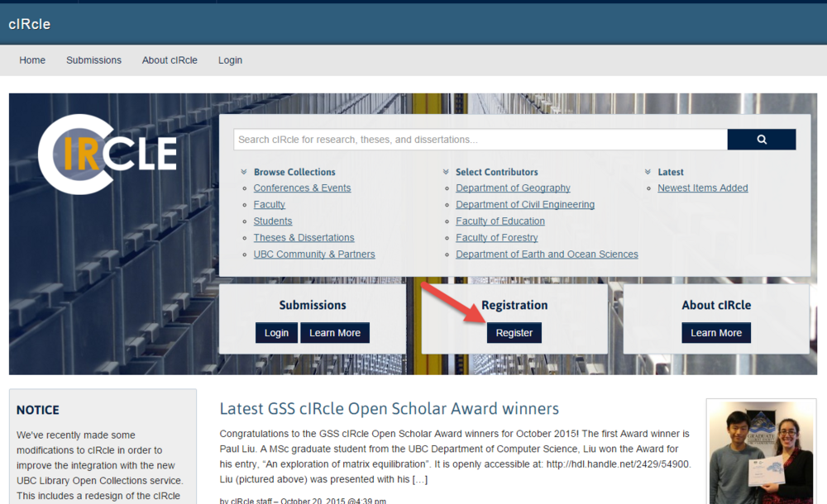Open the Submissions menu item
The width and height of the screenshot is (827, 504).
pos(93,60)
